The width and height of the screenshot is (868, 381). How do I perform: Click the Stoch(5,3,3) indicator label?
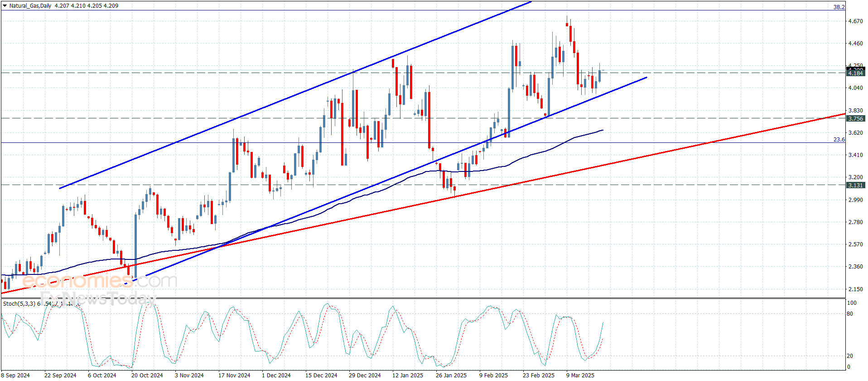(x=19, y=303)
